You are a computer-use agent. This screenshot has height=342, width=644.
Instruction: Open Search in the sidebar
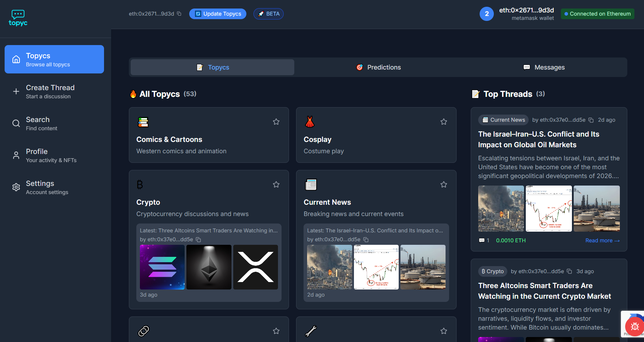(x=54, y=123)
